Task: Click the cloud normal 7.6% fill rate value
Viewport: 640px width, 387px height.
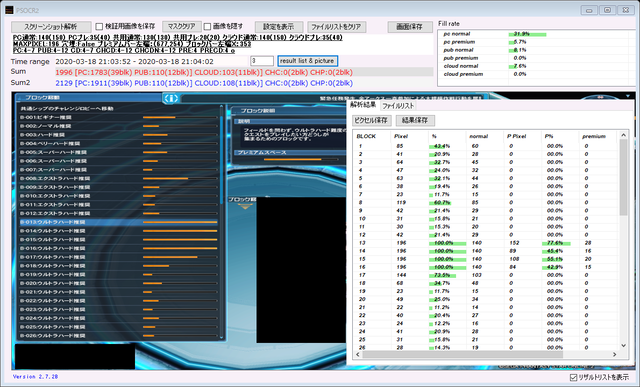Action: (520, 66)
